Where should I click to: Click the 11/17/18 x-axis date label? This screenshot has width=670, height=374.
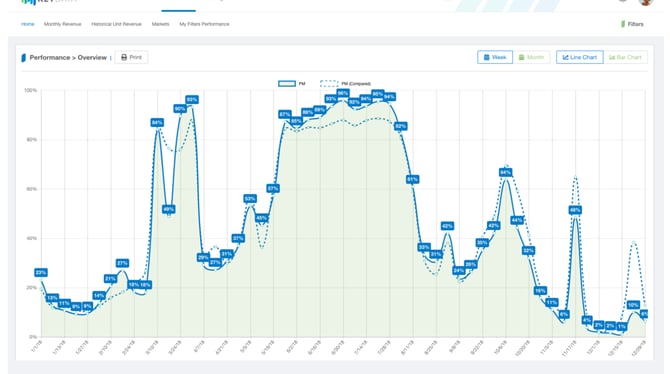pos(569,347)
